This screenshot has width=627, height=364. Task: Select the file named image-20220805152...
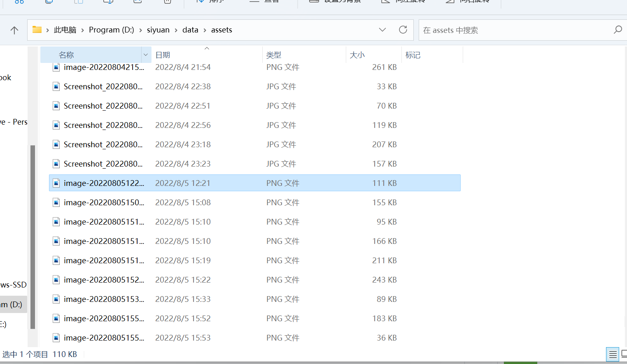[104, 280]
